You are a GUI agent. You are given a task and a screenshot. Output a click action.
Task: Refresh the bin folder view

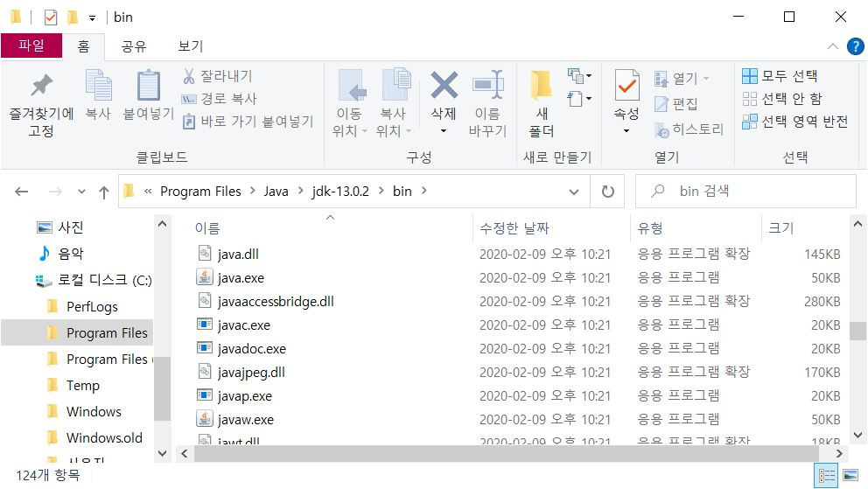pos(608,192)
